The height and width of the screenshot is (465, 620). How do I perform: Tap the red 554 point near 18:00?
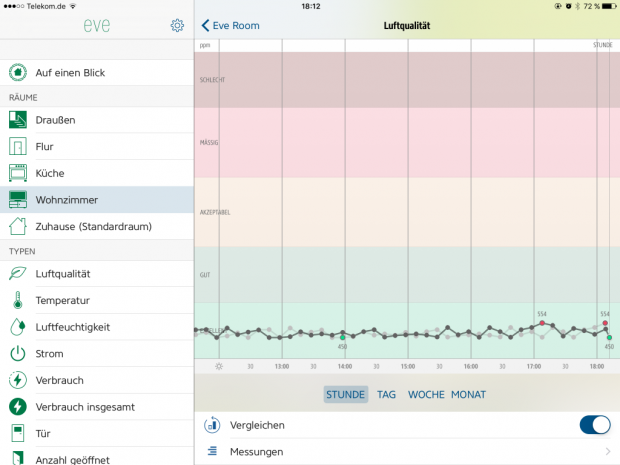(605, 323)
